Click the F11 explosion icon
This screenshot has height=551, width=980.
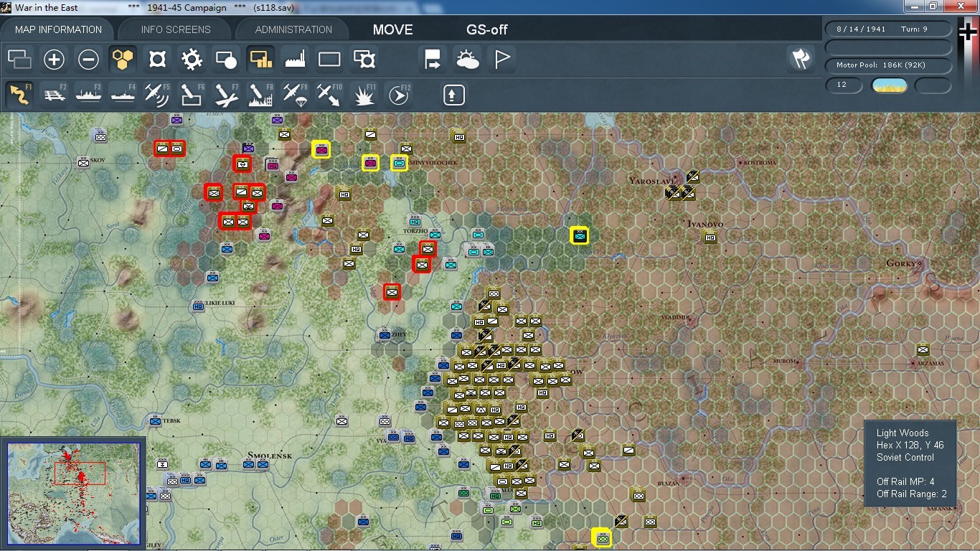click(x=364, y=95)
